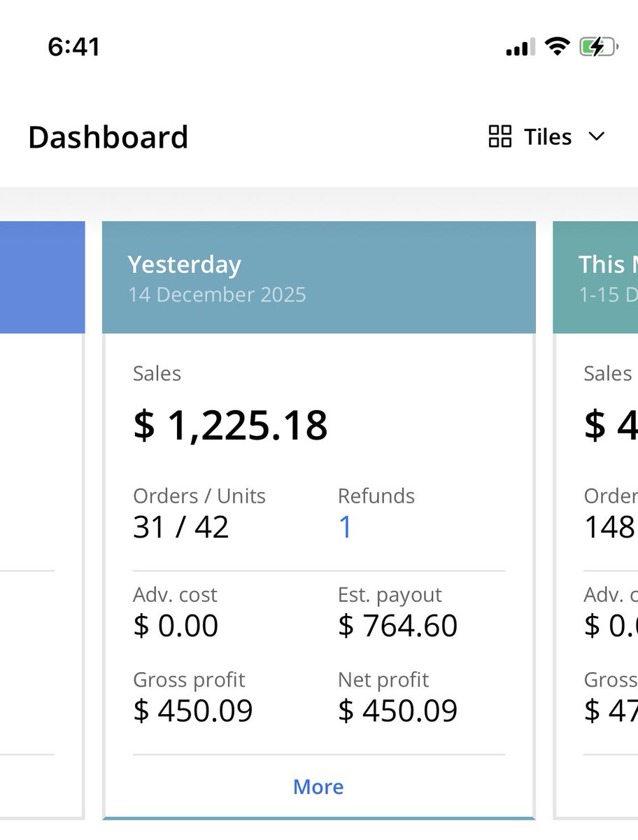Open the Refunds count link showing 1
The width and height of the screenshot is (638, 840).
(x=345, y=528)
